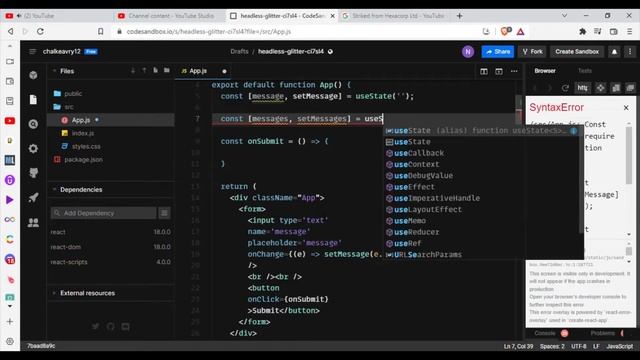Click Create Sandbox button
Screen dimensions: 640x360
577,52
